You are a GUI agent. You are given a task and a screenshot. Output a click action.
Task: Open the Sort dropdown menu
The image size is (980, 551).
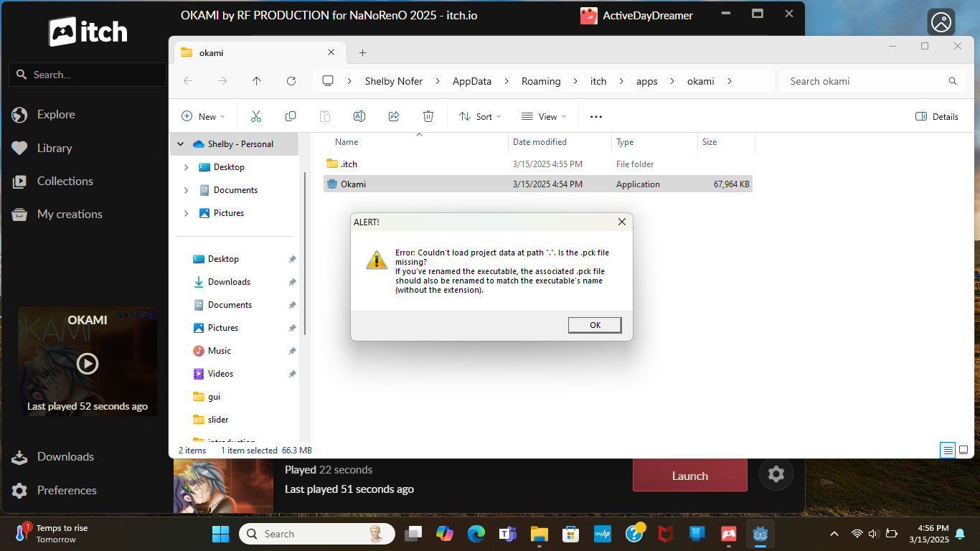480,116
